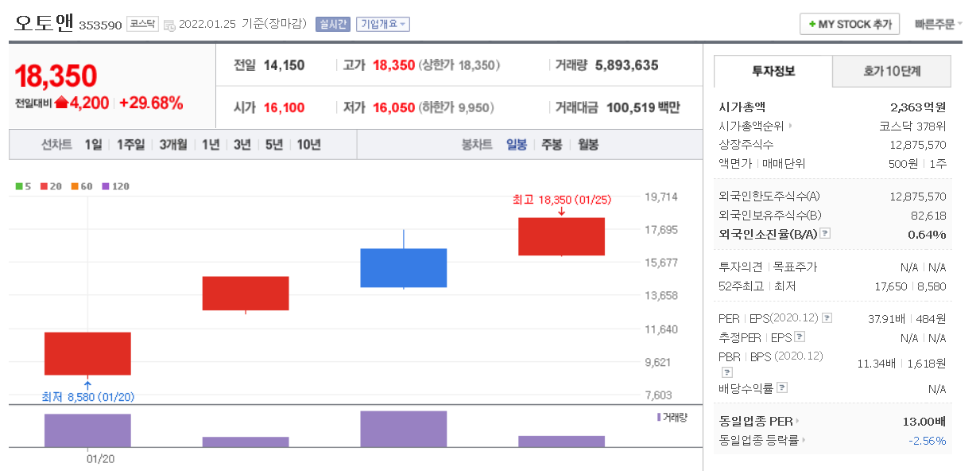
Task: Click the 오토앤 stock name
Action: 45,23
